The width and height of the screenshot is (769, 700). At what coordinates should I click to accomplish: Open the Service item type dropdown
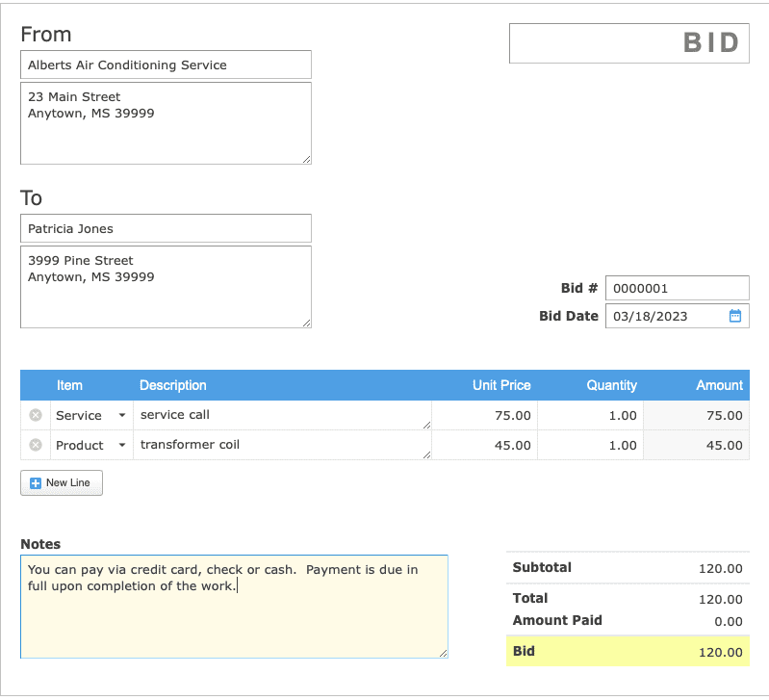click(x=122, y=416)
